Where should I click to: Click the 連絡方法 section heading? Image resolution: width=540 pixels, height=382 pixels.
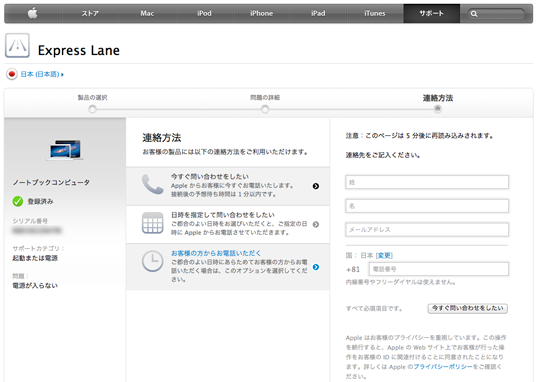[162, 138]
